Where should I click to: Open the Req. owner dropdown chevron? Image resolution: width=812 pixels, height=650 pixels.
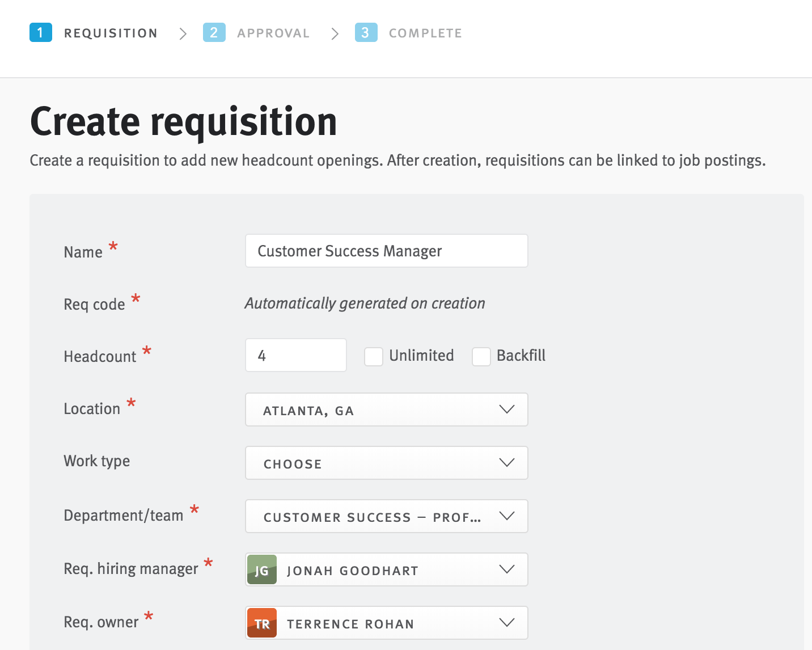tap(506, 623)
